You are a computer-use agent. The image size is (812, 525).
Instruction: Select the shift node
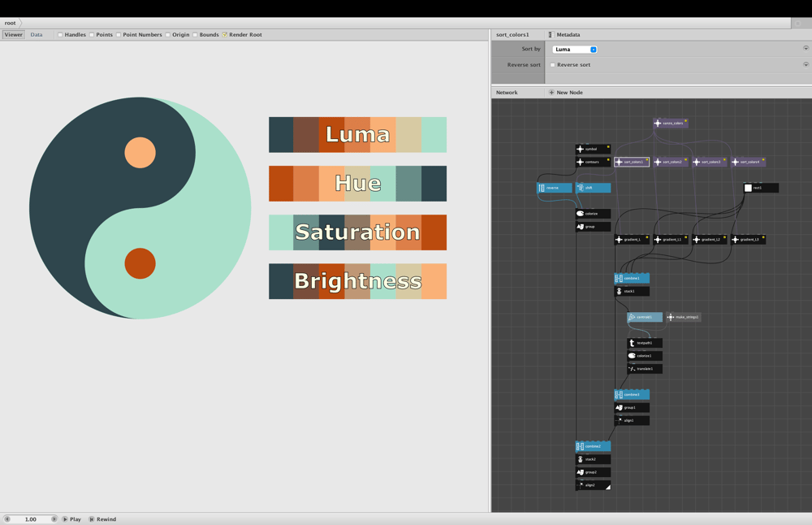593,188
